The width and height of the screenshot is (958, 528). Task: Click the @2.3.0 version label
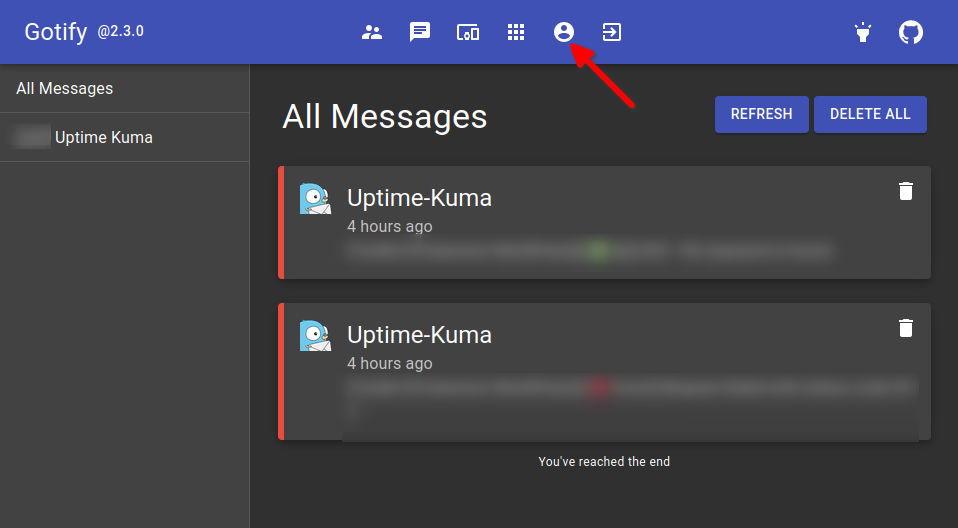pos(120,31)
